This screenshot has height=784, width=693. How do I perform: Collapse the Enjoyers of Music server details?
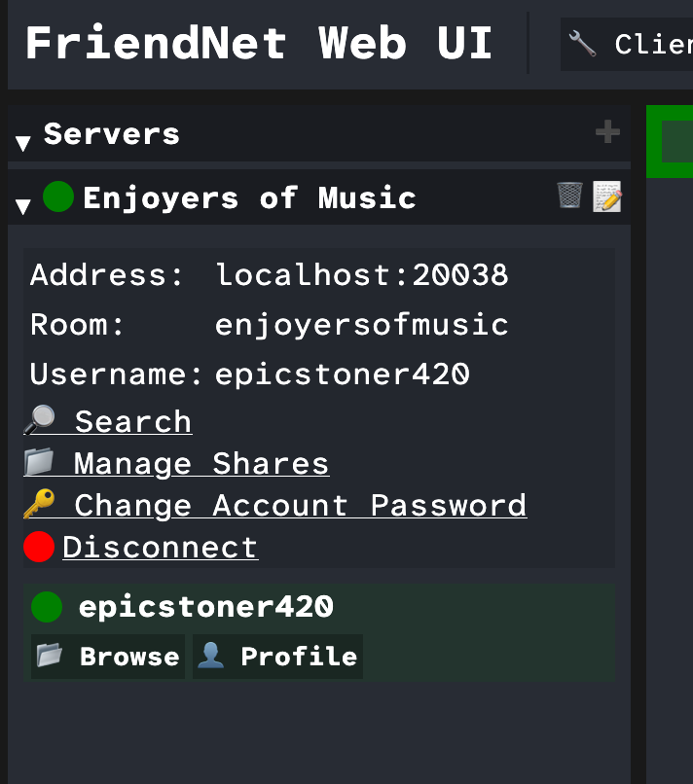point(20,204)
